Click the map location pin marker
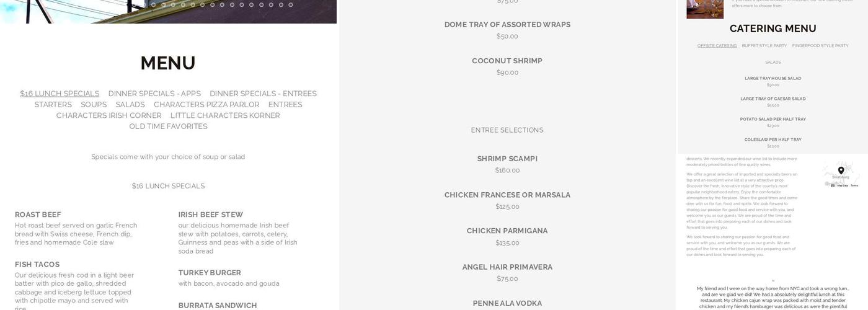Viewport: 868px width, 310px height. coord(841,170)
